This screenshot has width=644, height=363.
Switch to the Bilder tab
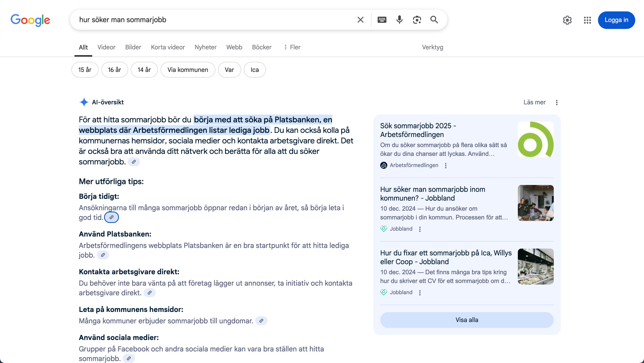(133, 47)
